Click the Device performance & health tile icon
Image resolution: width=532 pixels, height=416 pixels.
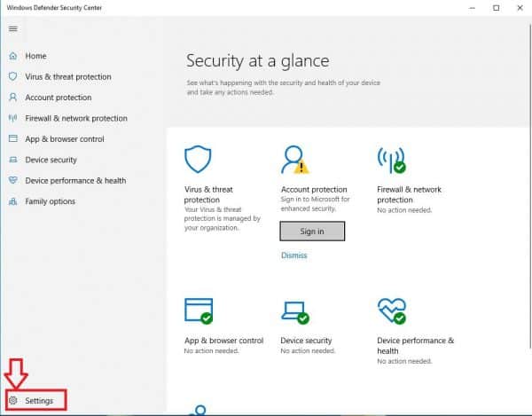(x=390, y=310)
